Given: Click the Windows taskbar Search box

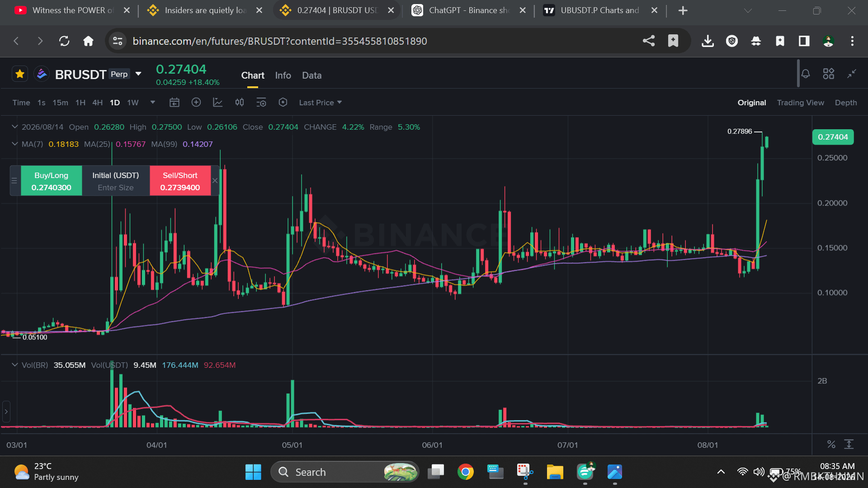Looking at the screenshot, I should (x=345, y=472).
